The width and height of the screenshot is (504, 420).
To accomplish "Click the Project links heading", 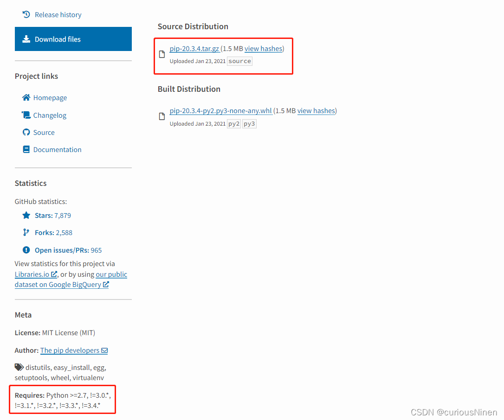I will point(36,76).
